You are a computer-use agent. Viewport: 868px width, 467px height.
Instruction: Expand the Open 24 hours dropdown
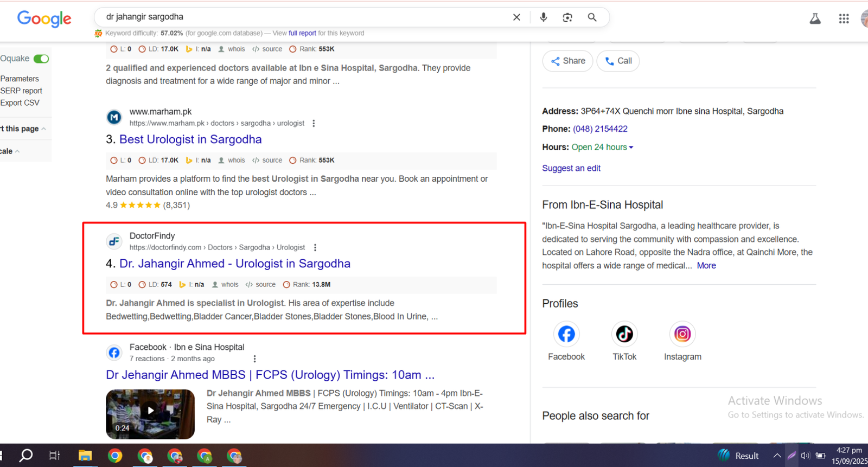631,148
